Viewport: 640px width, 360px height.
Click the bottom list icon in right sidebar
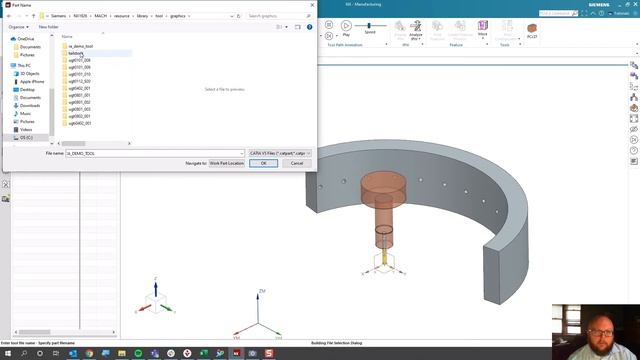(x=634, y=161)
